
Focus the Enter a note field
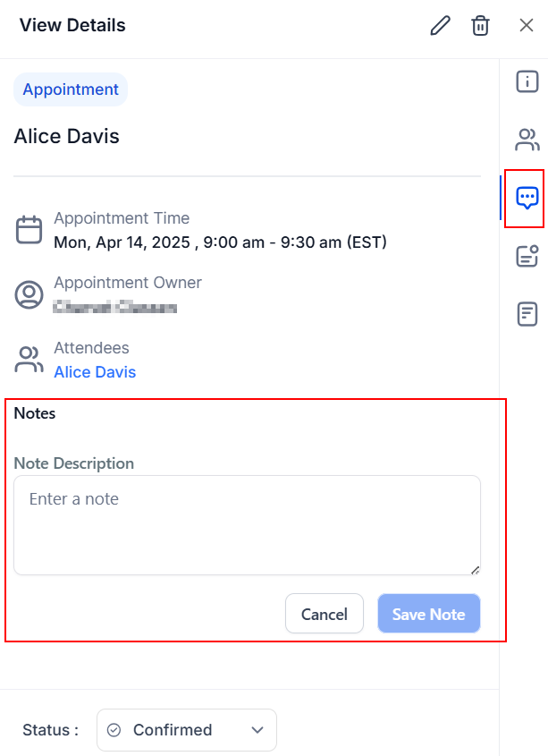coord(248,525)
